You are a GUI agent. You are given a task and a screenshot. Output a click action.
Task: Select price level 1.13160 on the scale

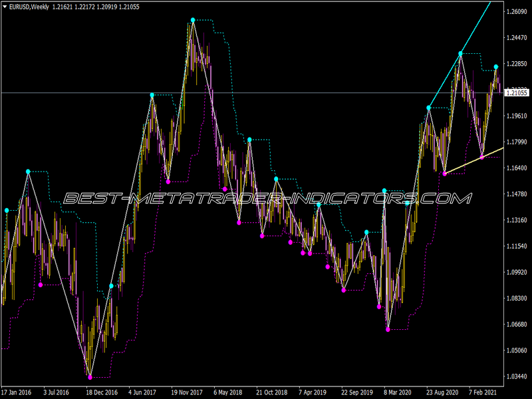pyautogui.click(x=517, y=220)
